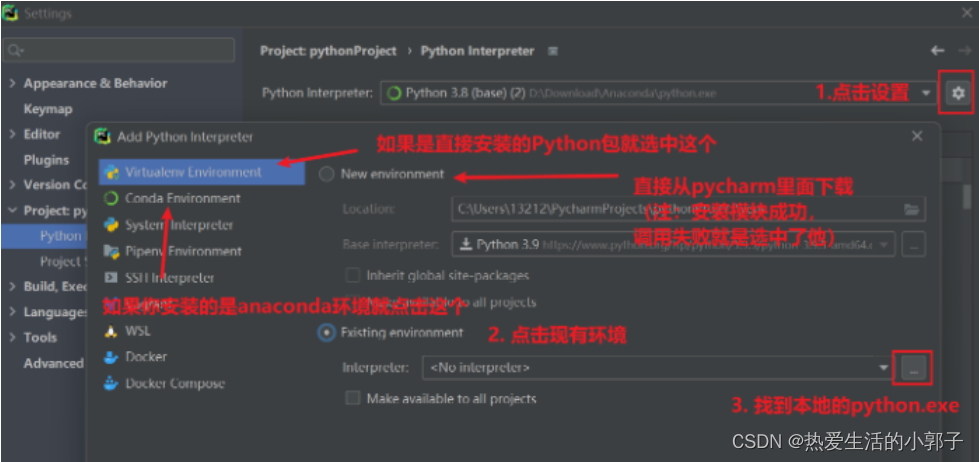The height and width of the screenshot is (462, 979).
Task: Click the Docker whale icon
Action: click(111, 357)
